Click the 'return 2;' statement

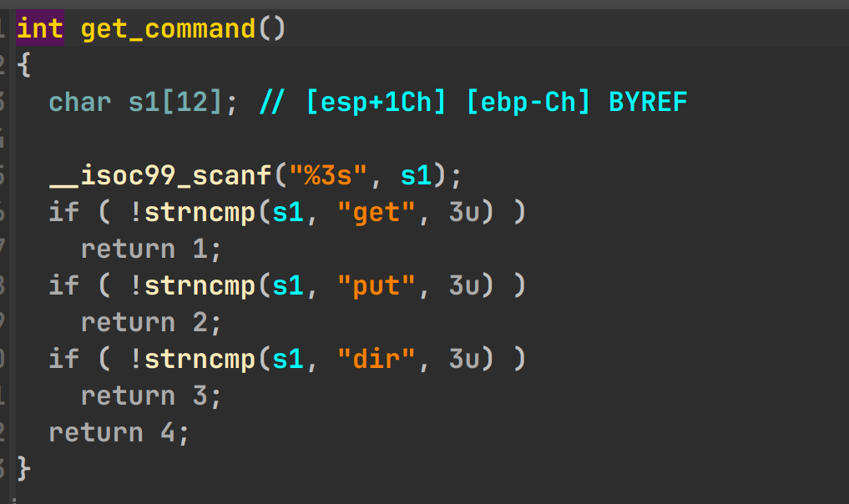coord(152,323)
